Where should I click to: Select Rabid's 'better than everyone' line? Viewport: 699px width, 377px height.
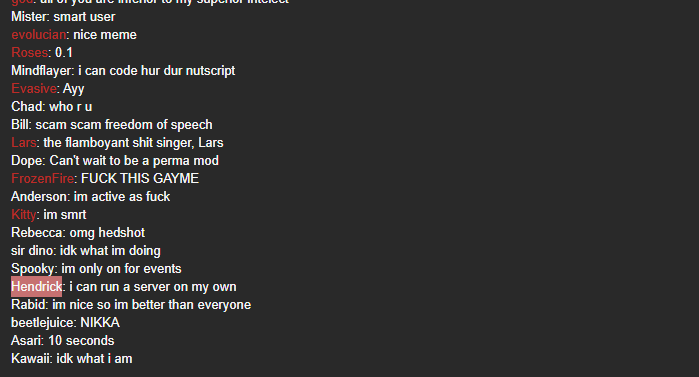click(131, 305)
